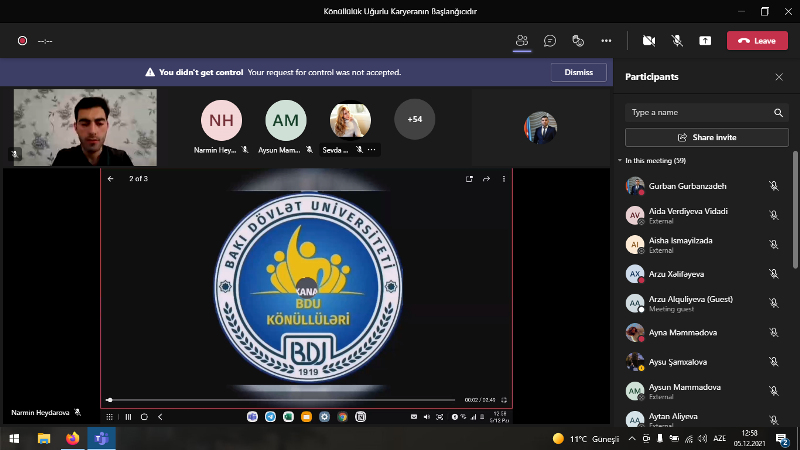The width and height of the screenshot is (800, 450).
Task: Go back with the arrow in shared viewer
Action: [110, 179]
